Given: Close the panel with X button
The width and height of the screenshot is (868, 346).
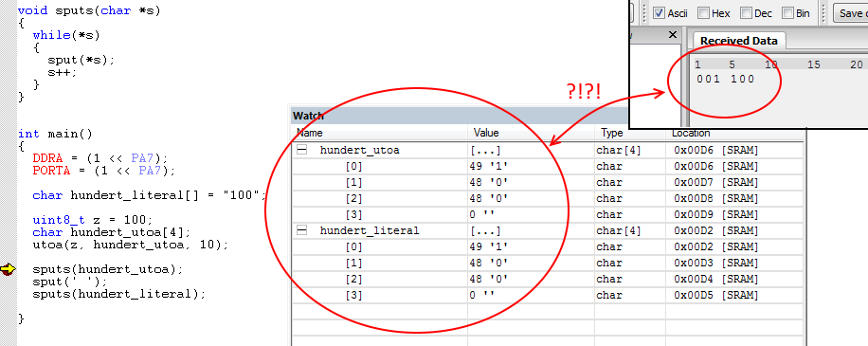Looking at the screenshot, I should pyautogui.click(x=673, y=35).
